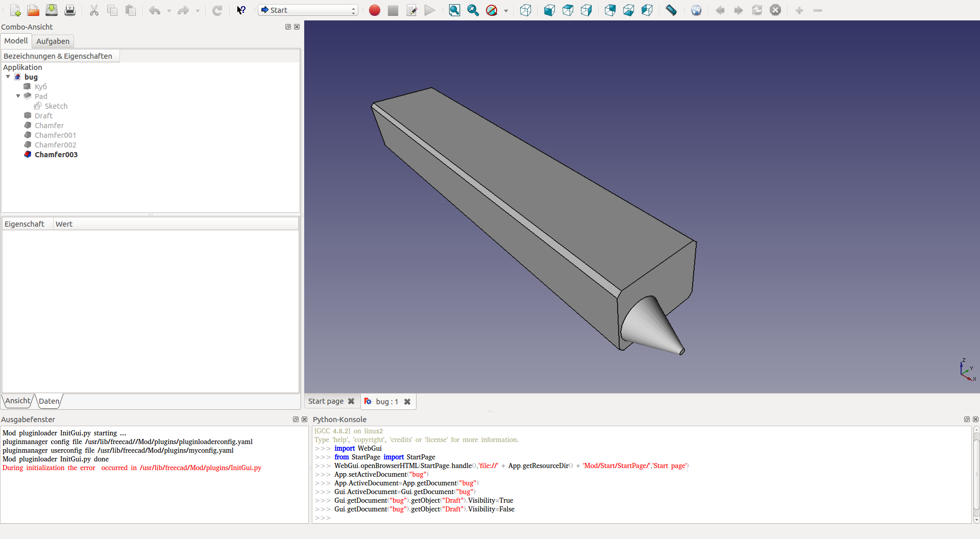Set the right view
Image resolution: width=980 pixels, height=539 pixels.
(x=586, y=10)
